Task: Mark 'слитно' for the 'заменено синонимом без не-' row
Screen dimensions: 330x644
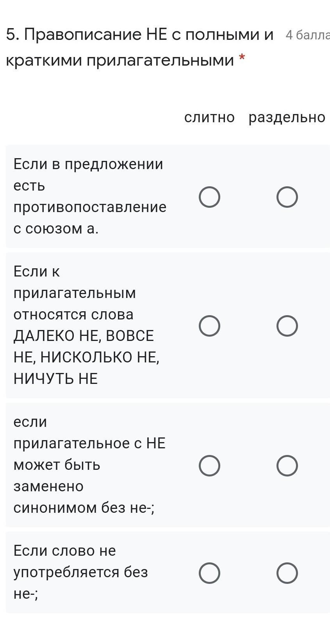Action: (209, 466)
